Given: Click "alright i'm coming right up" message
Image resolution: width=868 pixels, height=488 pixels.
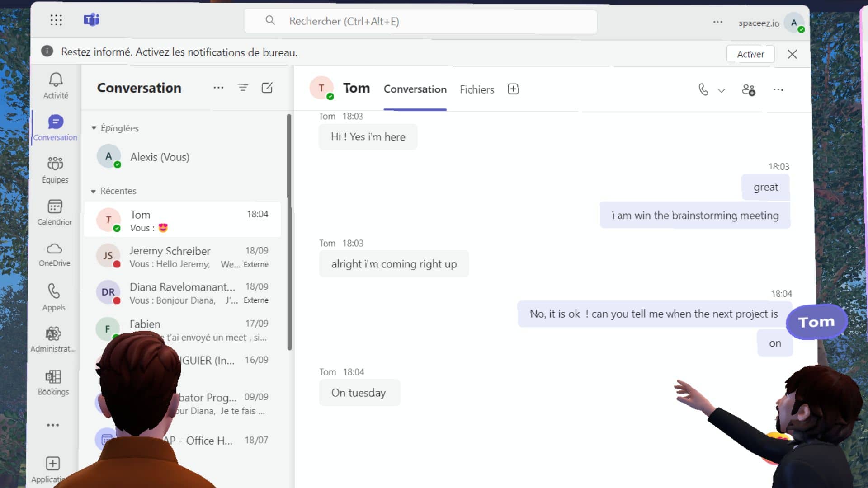Looking at the screenshot, I should 394,264.
